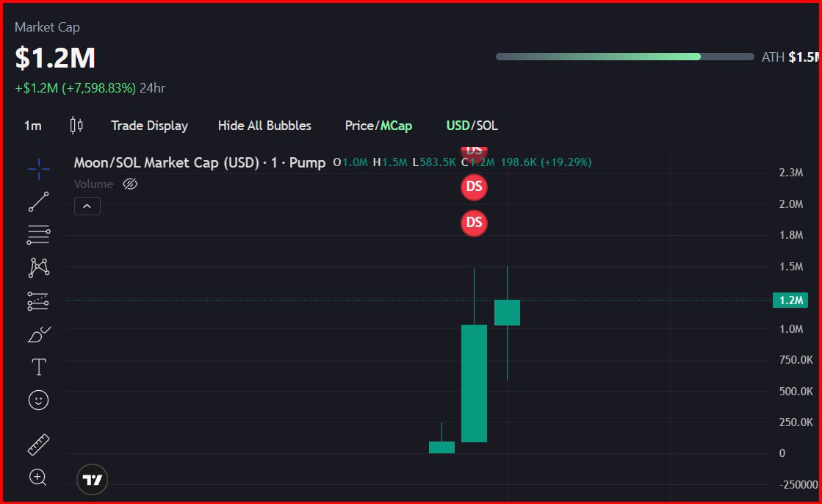Open the 1m timeframe selector
822x504 pixels.
point(32,126)
